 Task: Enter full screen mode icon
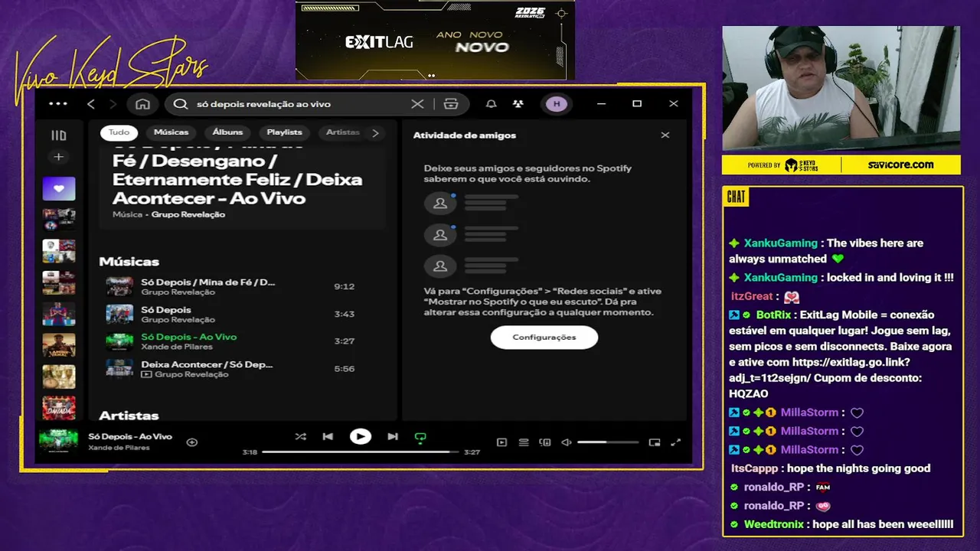[676, 442]
